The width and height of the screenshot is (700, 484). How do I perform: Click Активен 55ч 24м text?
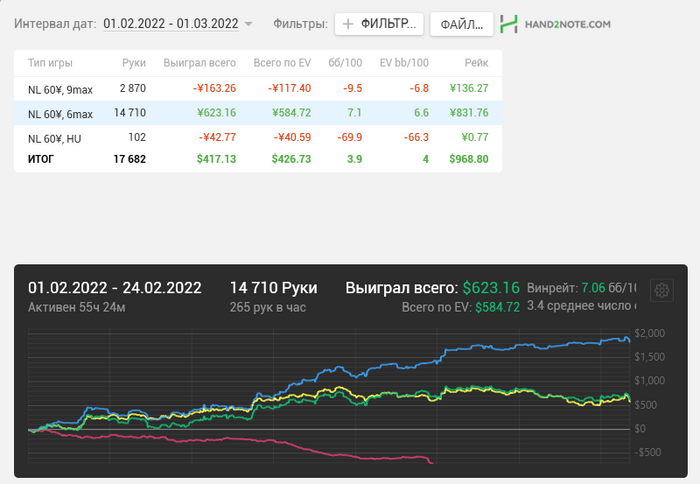pos(76,308)
